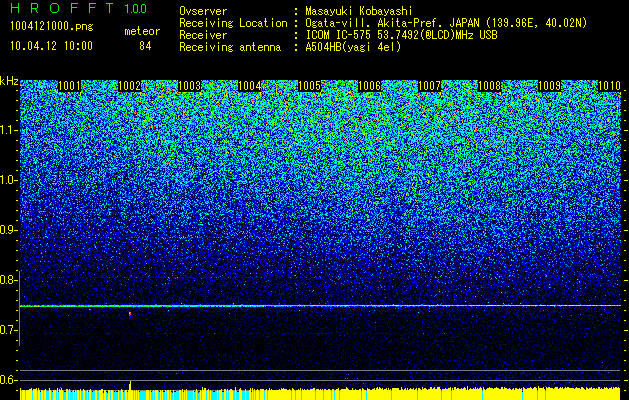Click the meteor count value 84
The width and height of the screenshot is (629, 400).
(x=145, y=46)
